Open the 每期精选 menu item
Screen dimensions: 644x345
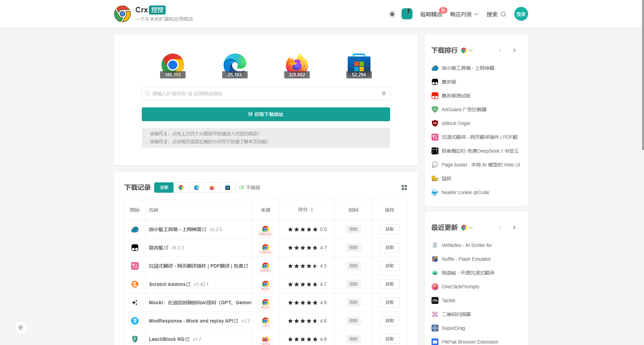pyautogui.click(x=431, y=14)
